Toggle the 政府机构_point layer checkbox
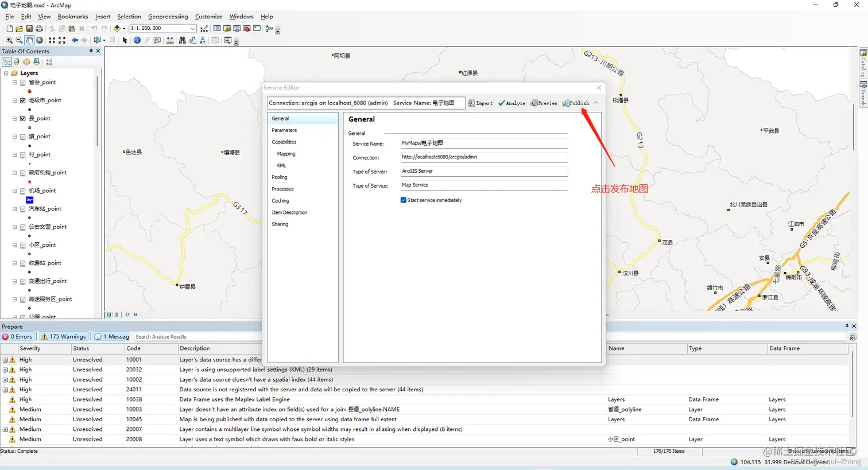The height and width of the screenshot is (470, 868). (x=23, y=173)
